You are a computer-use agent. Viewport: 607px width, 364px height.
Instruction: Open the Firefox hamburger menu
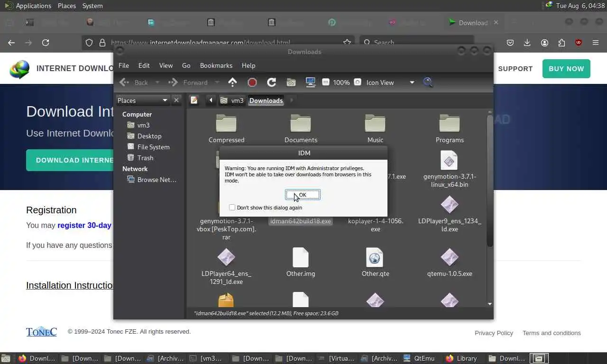tap(596, 43)
